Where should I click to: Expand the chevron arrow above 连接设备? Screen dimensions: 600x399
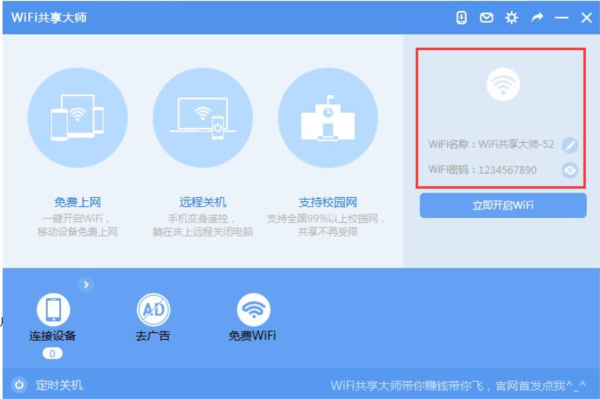pos(86,285)
